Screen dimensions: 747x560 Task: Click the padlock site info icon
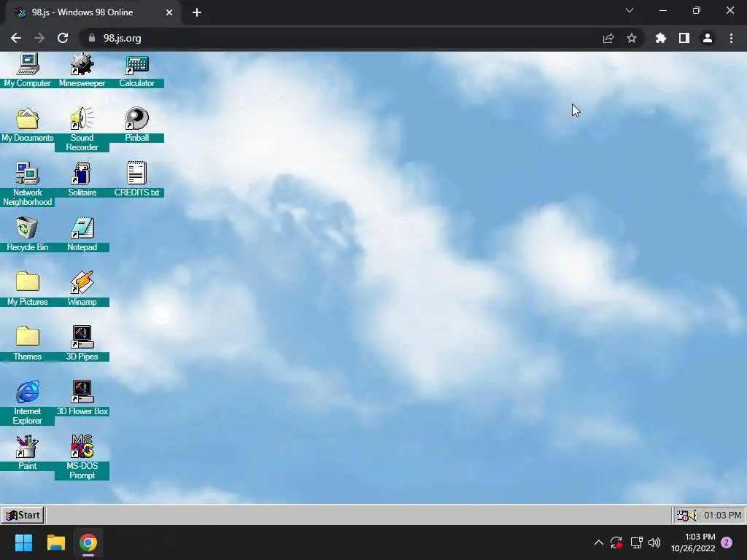coord(92,38)
